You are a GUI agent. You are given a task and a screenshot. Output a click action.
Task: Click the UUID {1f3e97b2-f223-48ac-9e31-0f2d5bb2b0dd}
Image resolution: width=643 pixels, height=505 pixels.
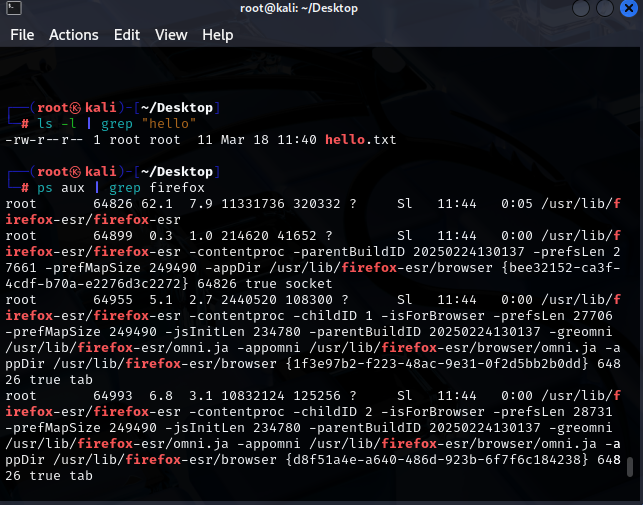tap(437, 364)
